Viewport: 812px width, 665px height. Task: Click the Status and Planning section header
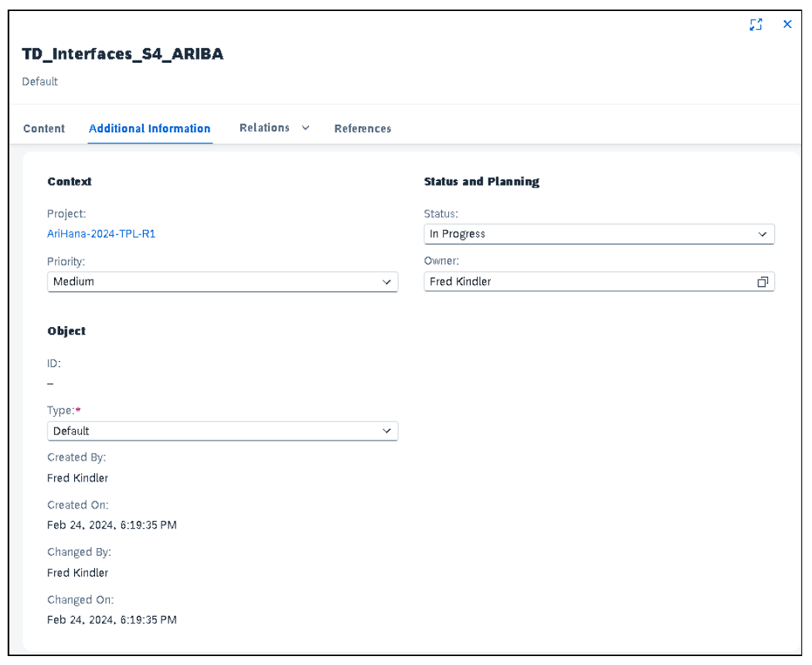(x=480, y=182)
